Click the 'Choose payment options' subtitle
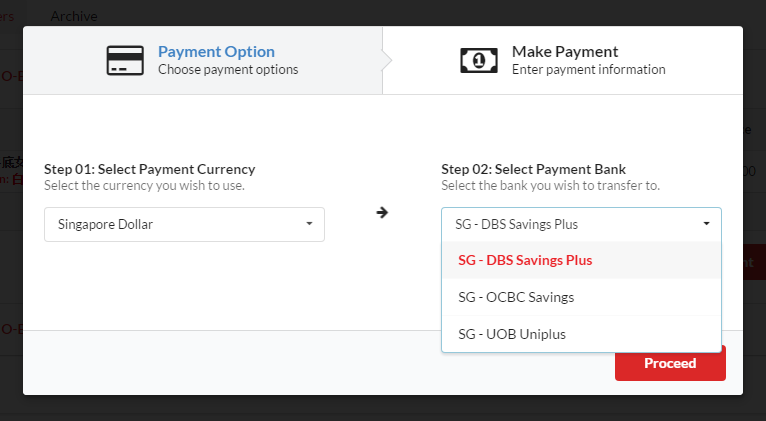This screenshot has height=421, width=766. (x=228, y=69)
